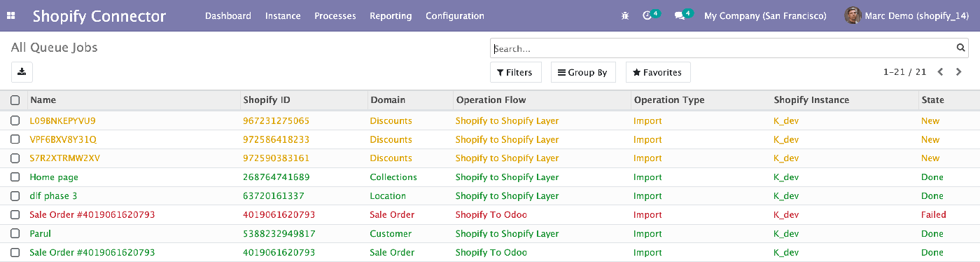The height and width of the screenshot is (262, 980).
Task: Open the Home page queue job
Action: click(x=54, y=177)
